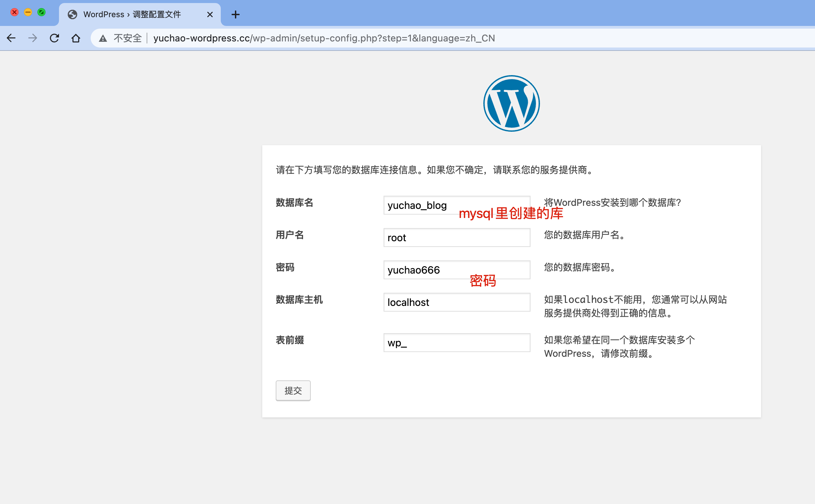Screen dimensions: 815x504
Task: Click the browser back arrow
Action: 11,38
